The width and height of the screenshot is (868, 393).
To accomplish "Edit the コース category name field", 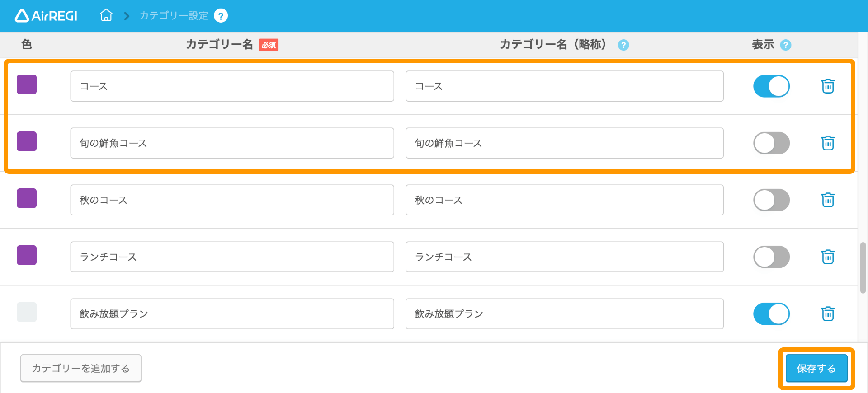I will pos(232,86).
